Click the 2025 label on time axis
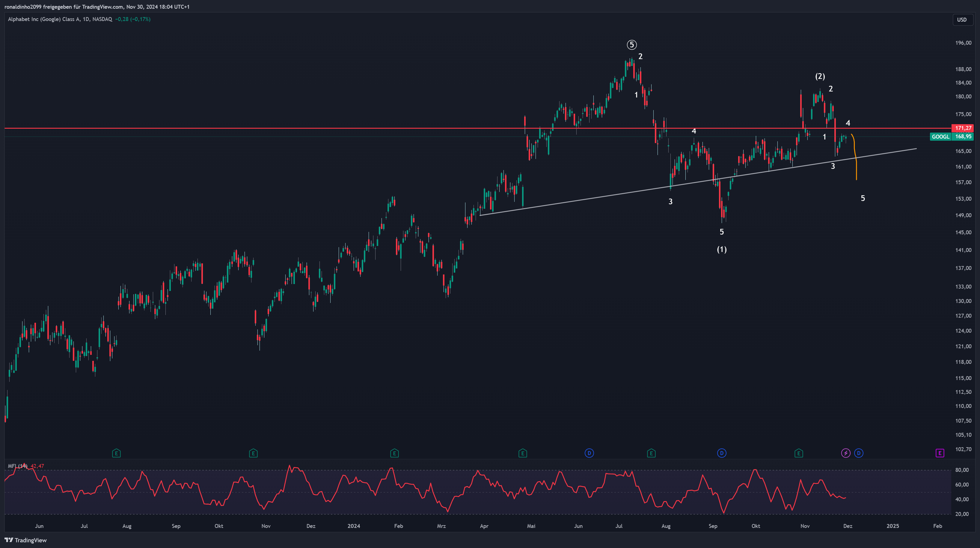This screenshot has height=548, width=980. point(893,526)
